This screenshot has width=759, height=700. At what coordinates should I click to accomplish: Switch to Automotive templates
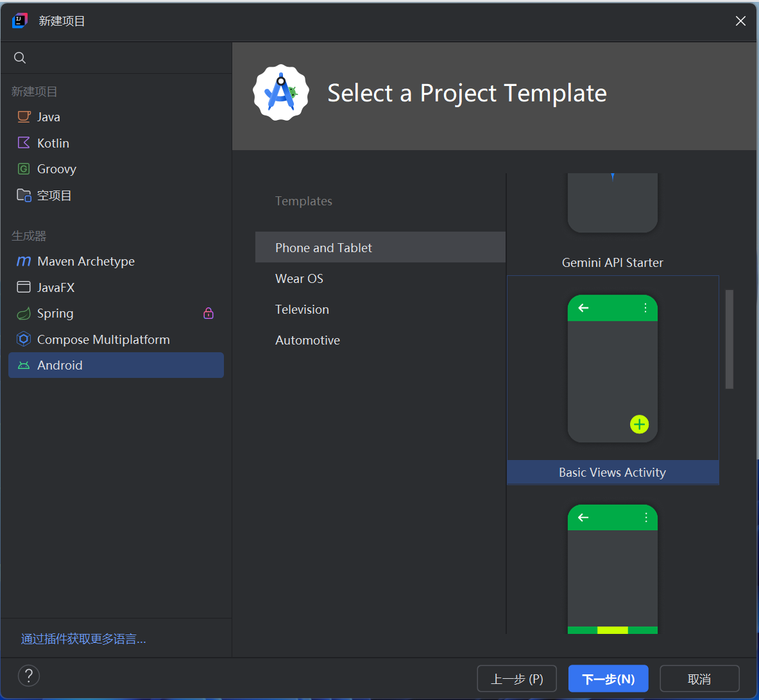tap(380, 340)
